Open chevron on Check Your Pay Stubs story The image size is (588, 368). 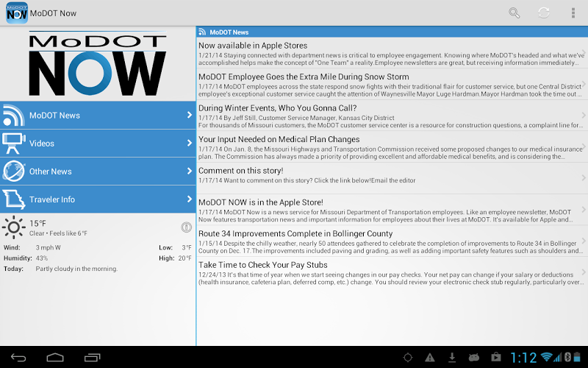pos(584,272)
